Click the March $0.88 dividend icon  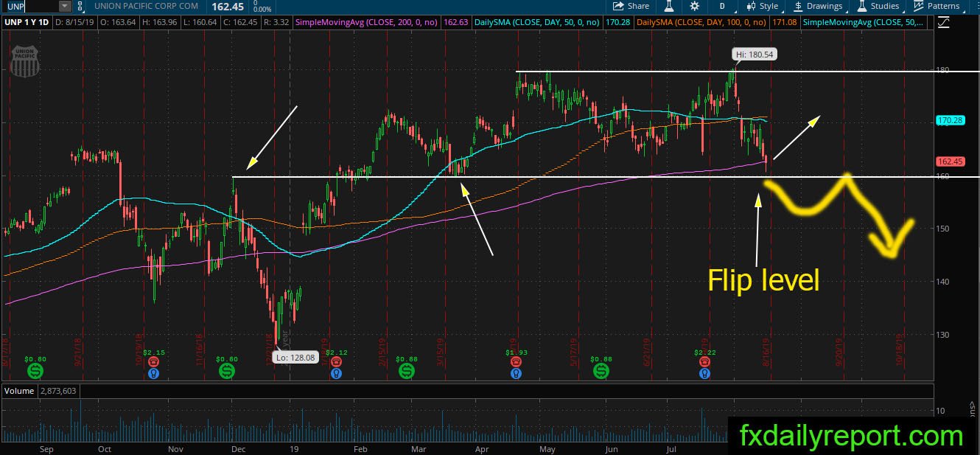click(405, 371)
